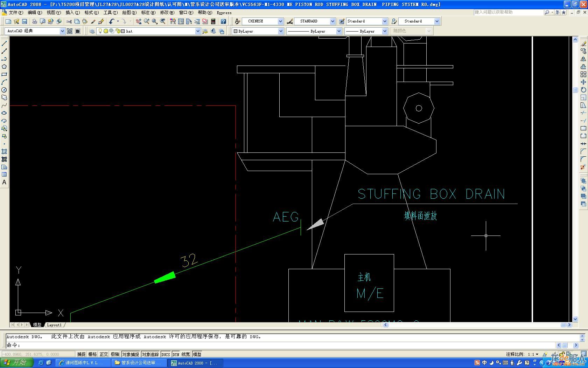Click the vertical scrollbar down arrow of drawing area

[x=575, y=319]
